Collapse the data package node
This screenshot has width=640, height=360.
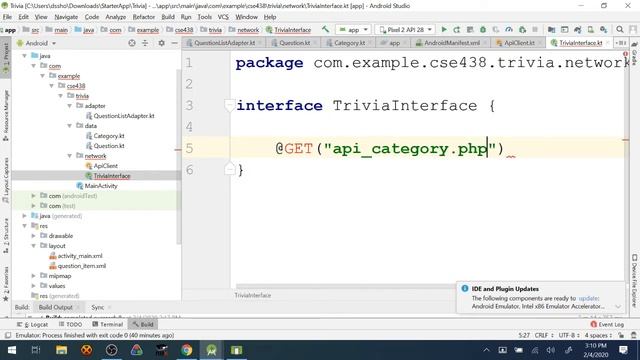coord(70,126)
